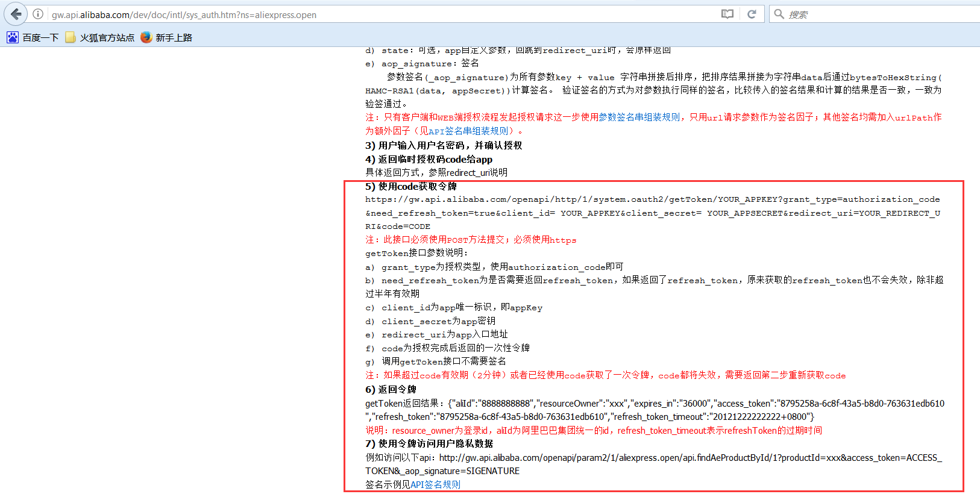Open the API签名串组装规则 link in red note
980x497 pixels.
coord(468,131)
